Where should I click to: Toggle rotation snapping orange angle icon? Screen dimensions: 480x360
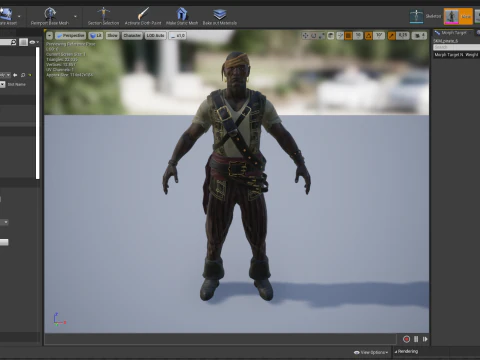point(368,35)
